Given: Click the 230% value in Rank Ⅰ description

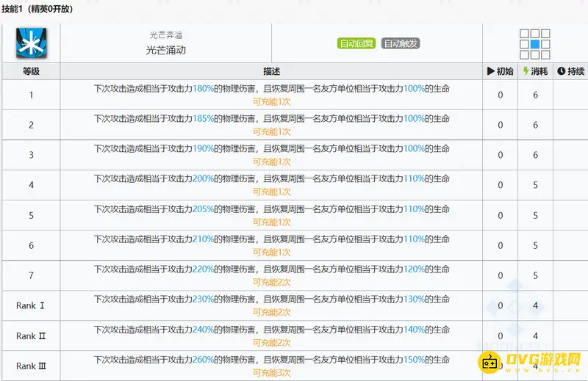Looking at the screenshot, I should (x=203, y=300).
